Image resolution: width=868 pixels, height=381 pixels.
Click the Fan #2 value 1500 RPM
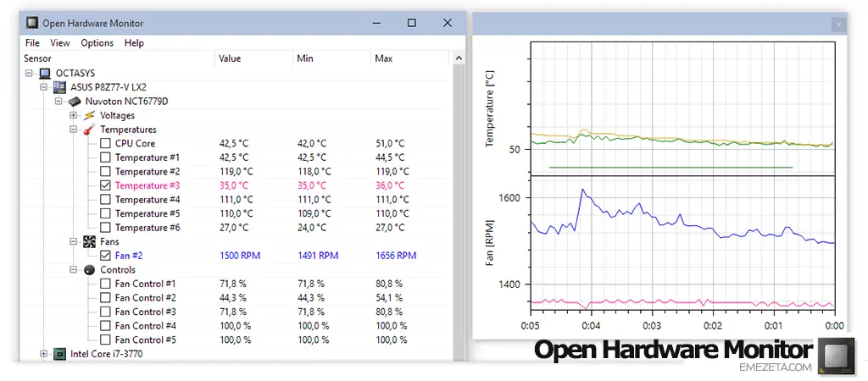[240, 256]
